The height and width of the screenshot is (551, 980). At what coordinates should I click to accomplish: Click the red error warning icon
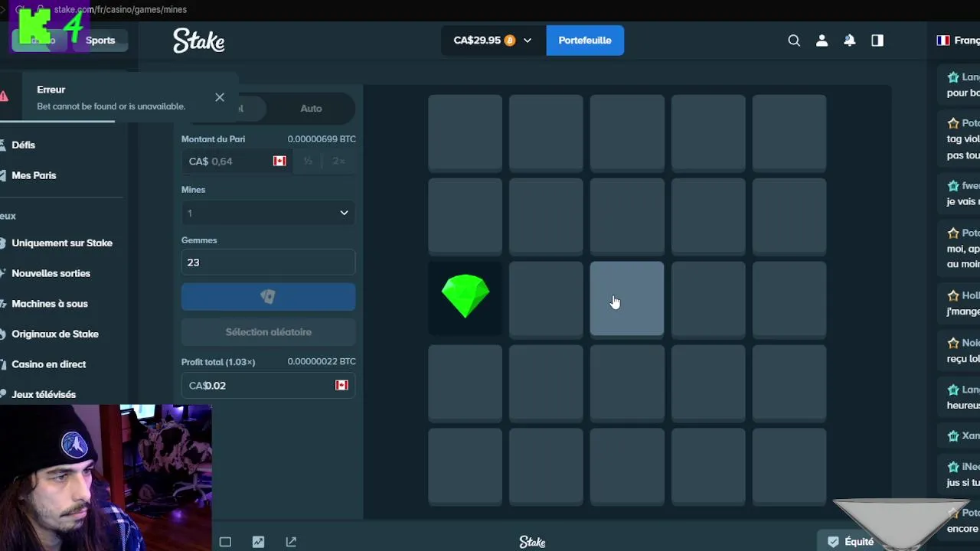click(x=4, y=96)
